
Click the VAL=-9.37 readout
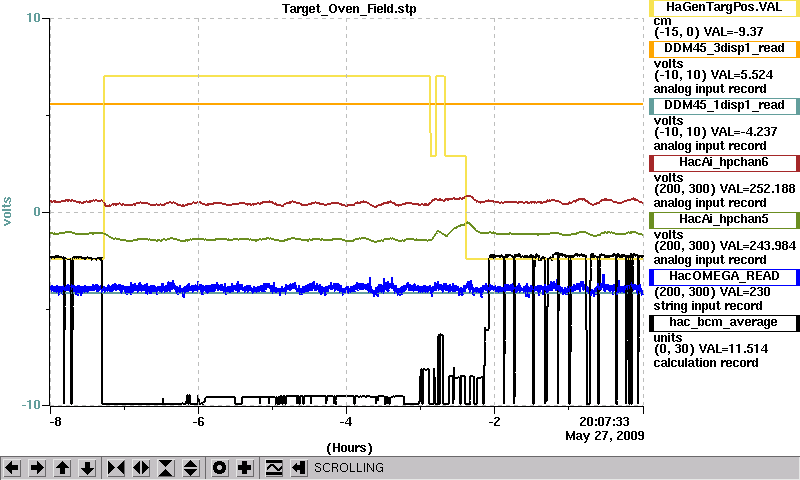(x=733, y=32)
